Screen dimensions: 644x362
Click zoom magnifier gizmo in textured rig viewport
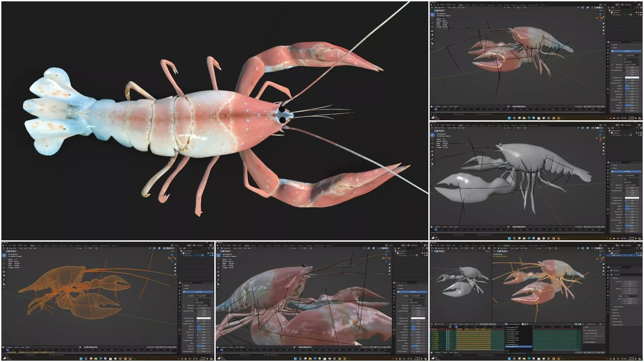coord(603,23)
